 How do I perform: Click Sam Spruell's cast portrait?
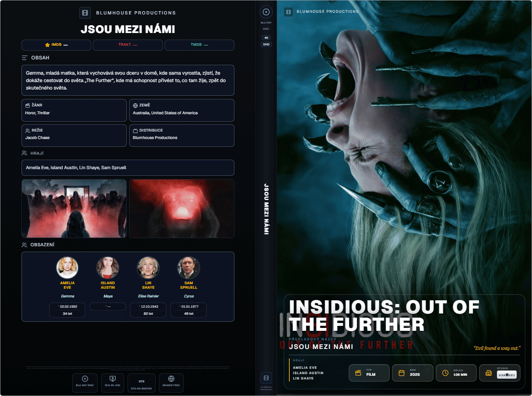(x=189, y=268)
